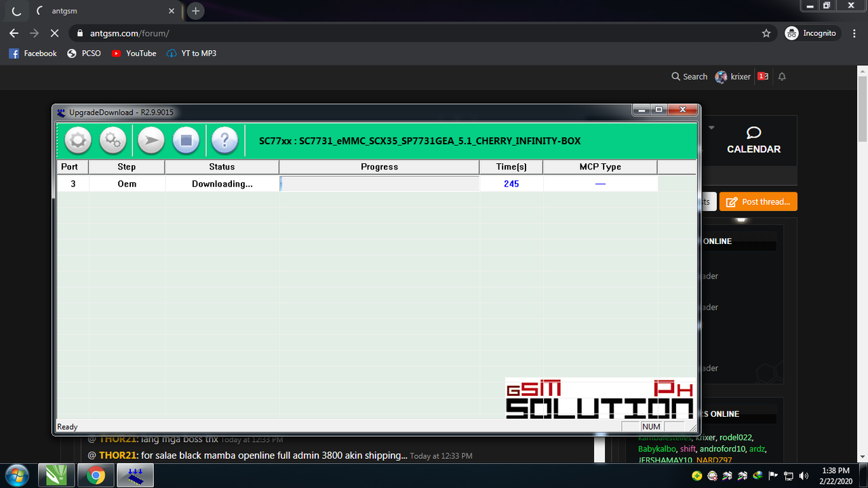The width and height of the screenshot is (868, 488).
Task: Click the Progress column header
Action: (x=379, y=167)
